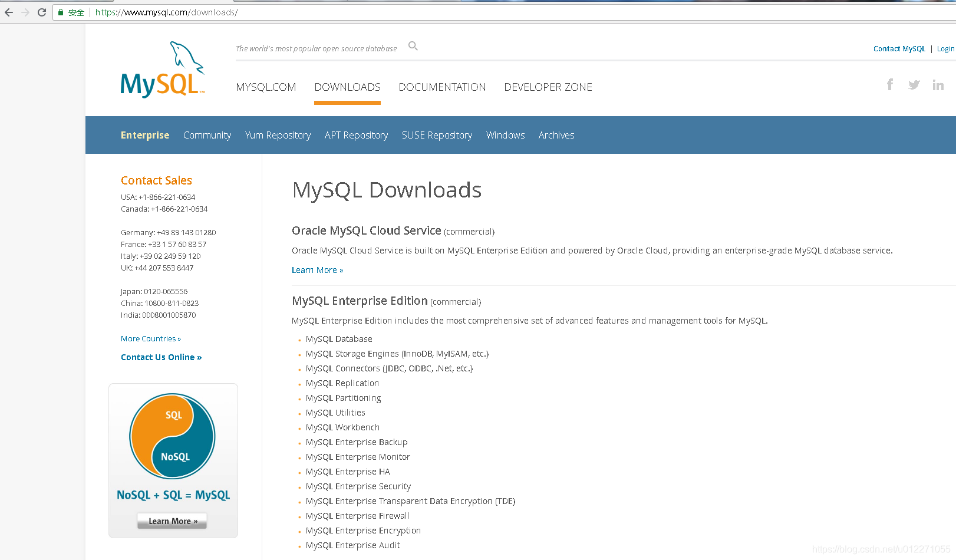Screen dimensions: 956x560
Task: Click MySQL Enterprise Backup list item
Action: click(x=357, y=442)
